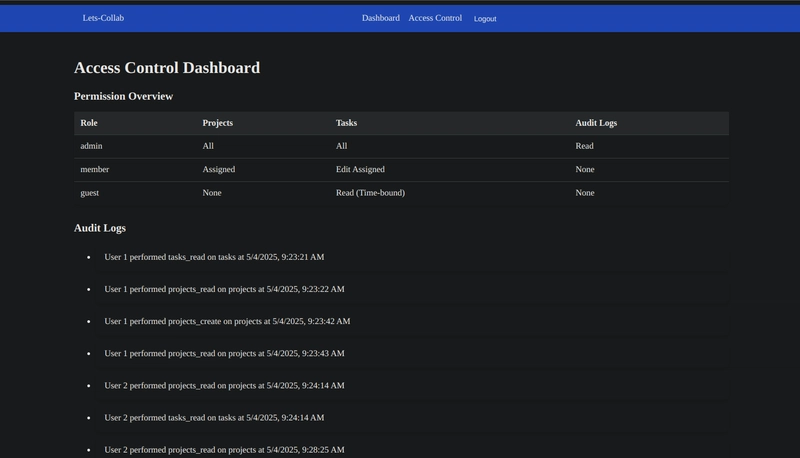Click the Audit Logs section heading
This screenshot has width=800, height=458.
click(x=99, y=228)
